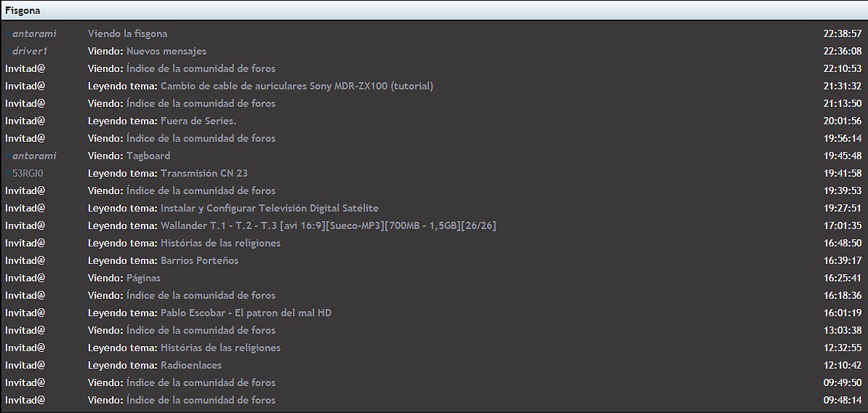This screenshot has width=868, height=413.
Task: Open topic Instalar y Configurar Televisión Digital Satélite
Action: tap(270, 208)
